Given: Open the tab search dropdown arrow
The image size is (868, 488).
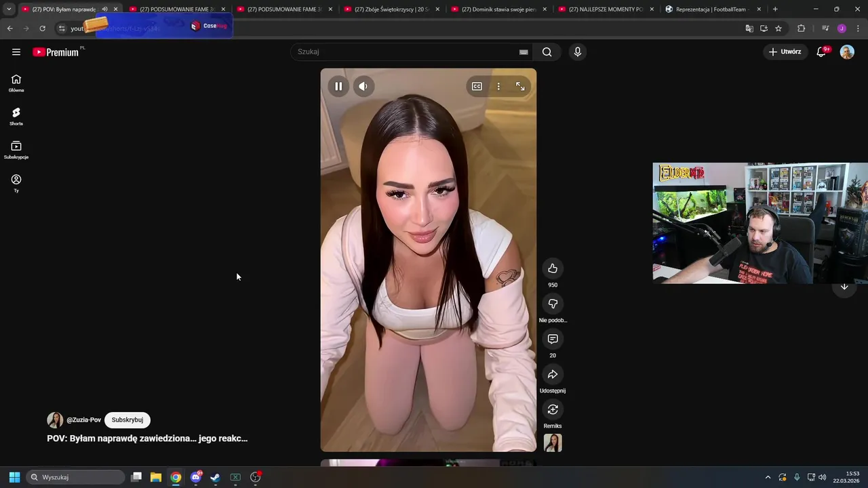Looking at the screenshot, I should 9,9.
